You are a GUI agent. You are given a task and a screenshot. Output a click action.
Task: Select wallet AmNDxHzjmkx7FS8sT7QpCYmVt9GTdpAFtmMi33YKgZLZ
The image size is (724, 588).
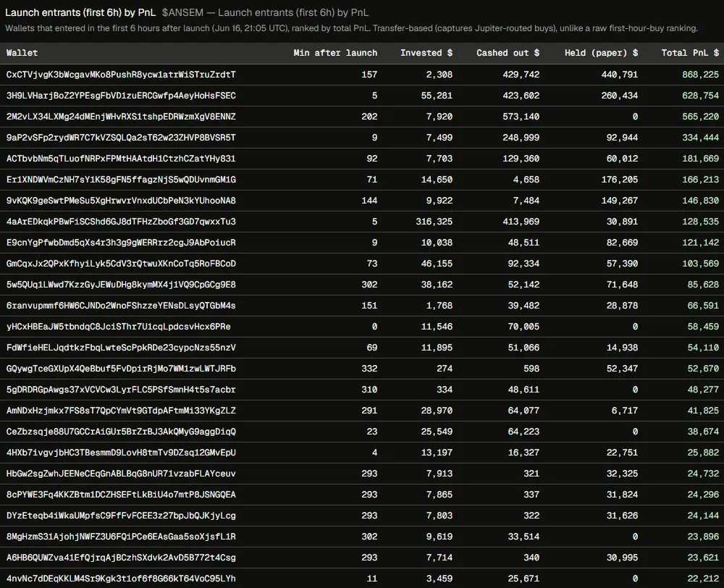121,411
